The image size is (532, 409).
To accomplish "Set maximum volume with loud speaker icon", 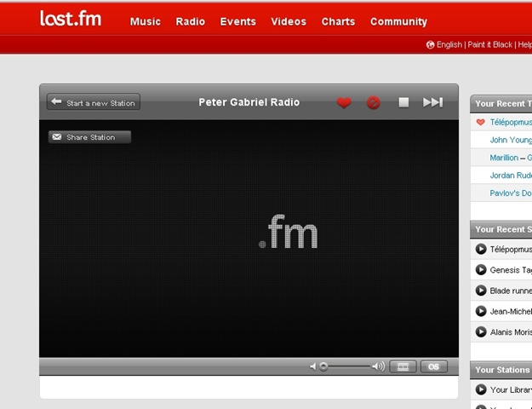I will (x=378, y=366).
